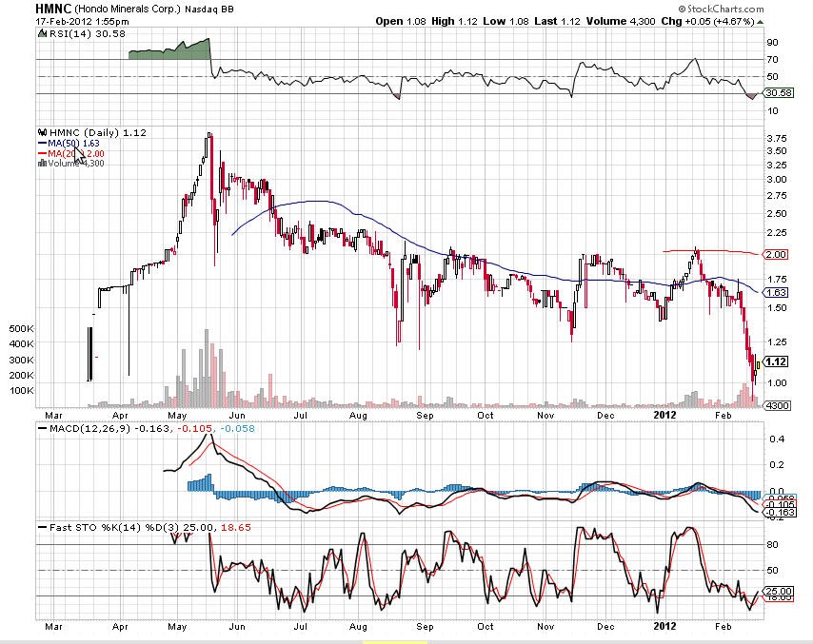Select the red MA(200) line marker in the legend
This screenshot has width=813, height=644.
pos(43,153)
